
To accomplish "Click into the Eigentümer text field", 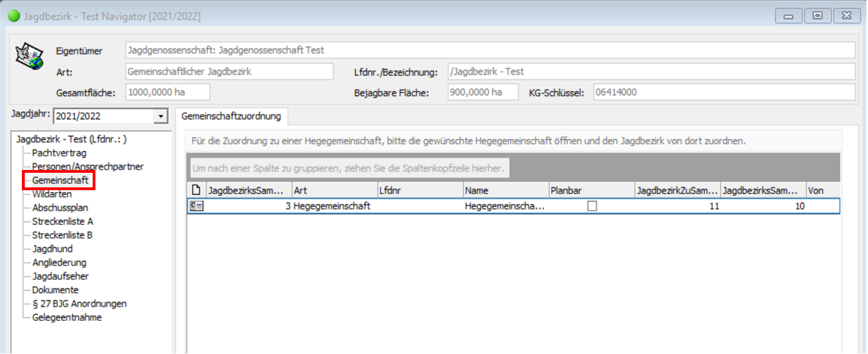I will coord(490,50).
